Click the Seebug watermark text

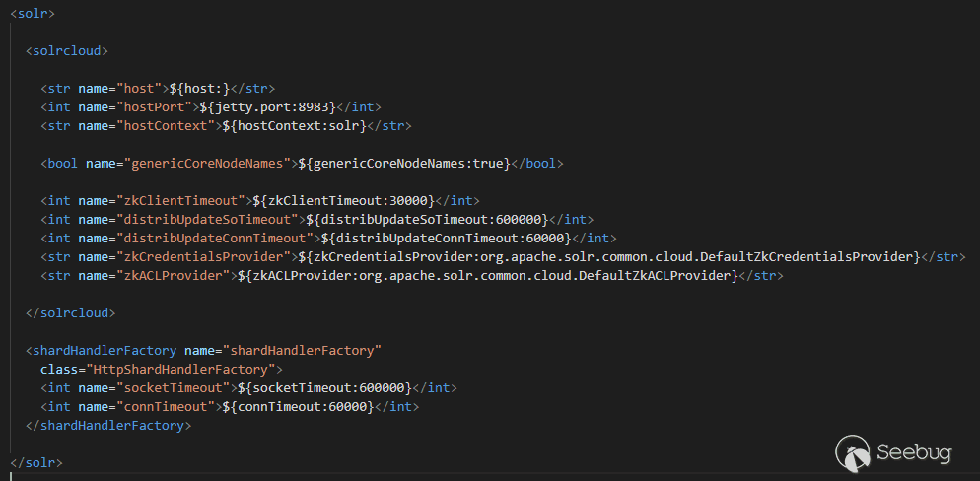coord(914,454)
